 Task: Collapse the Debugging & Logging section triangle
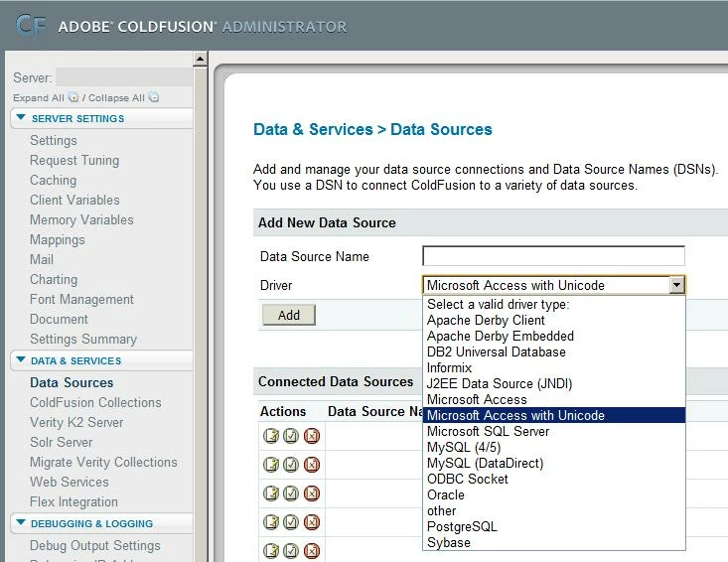(x=21, y=522)
